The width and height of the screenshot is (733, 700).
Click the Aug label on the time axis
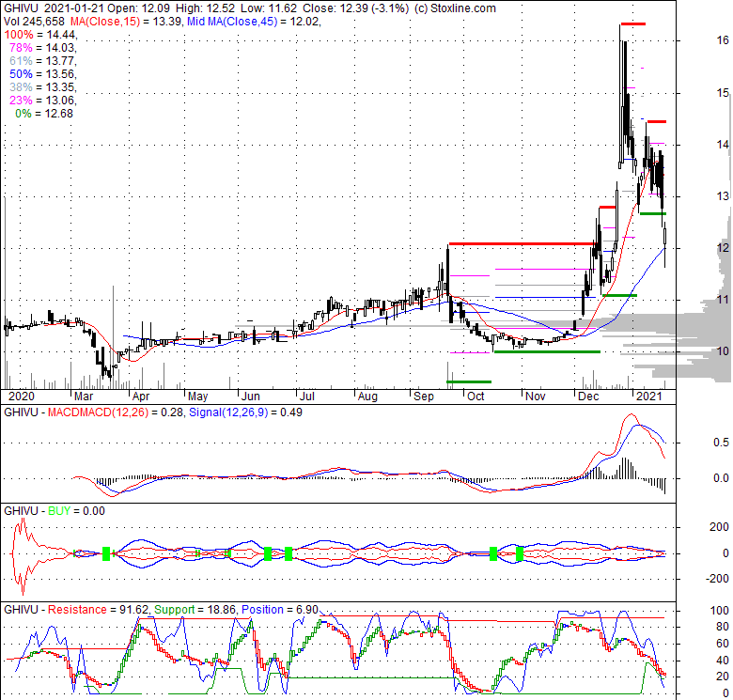click(367, 397)
